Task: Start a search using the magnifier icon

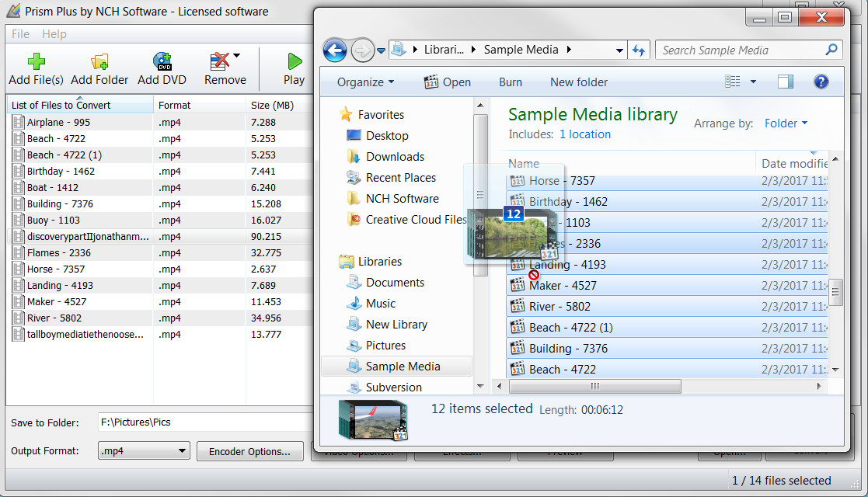Action: pyautogui.click(x=833, y=49)
